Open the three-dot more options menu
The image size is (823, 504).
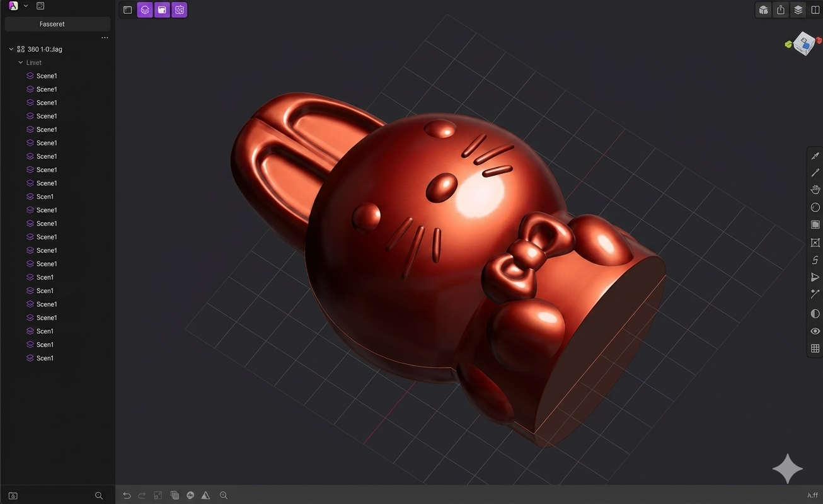[105, 38]
